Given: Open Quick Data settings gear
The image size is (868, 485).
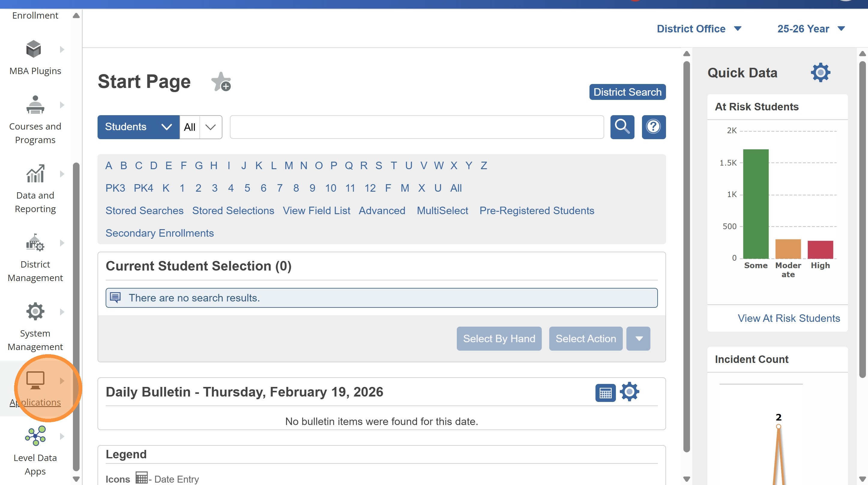Looking at the screenshot, I should tap(820, 72).
